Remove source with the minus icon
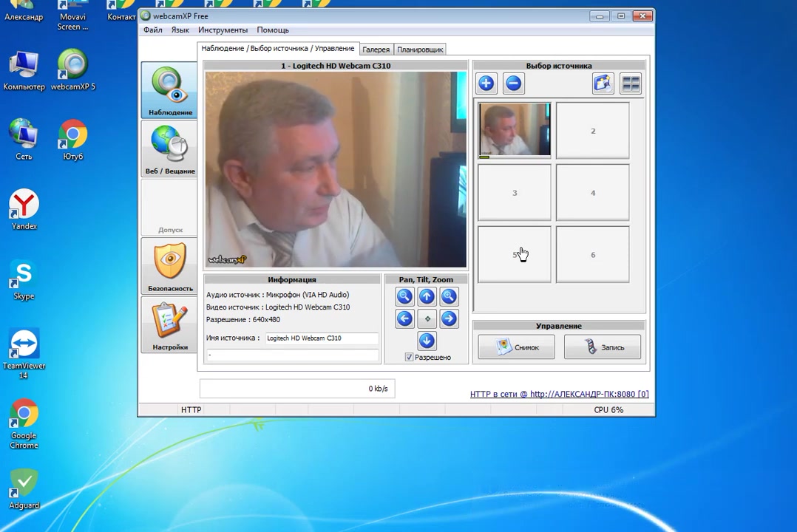The height and width of the screenshot is (532, 797). [513, 83]
